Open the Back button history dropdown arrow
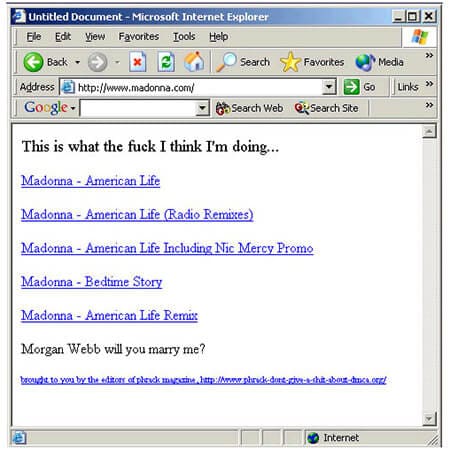 coord(78,62)
